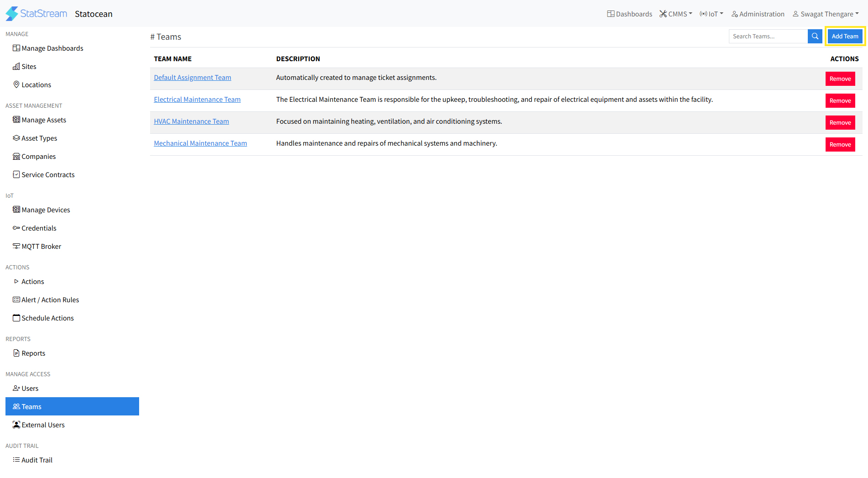Viewport: 868px width, 478px height.
Task: Click the Manage Dashboards sidebar icon
Action: tap(16, 48)
